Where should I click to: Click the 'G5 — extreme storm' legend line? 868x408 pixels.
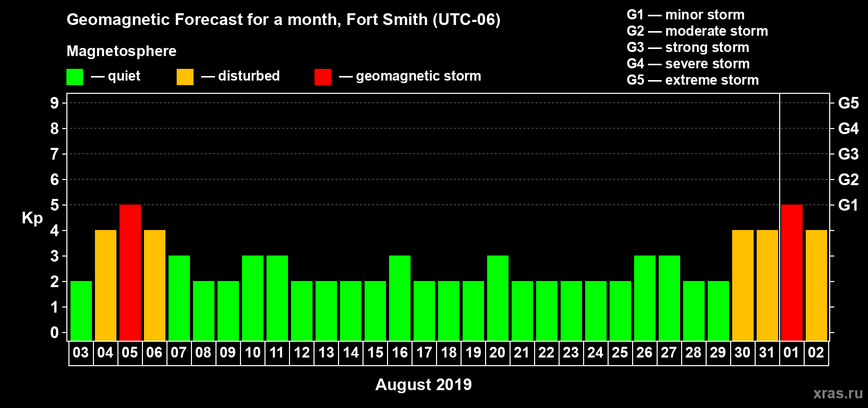tap(693, 80)
